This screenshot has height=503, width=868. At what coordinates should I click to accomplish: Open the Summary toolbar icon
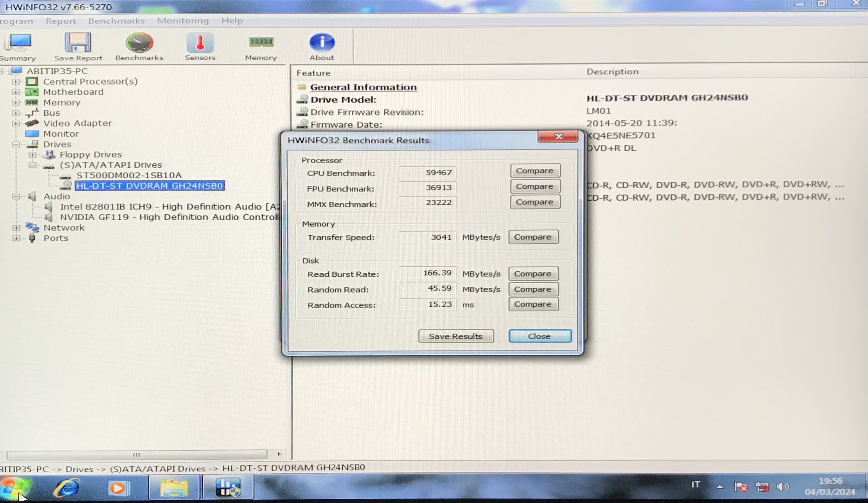pos(18,46)
